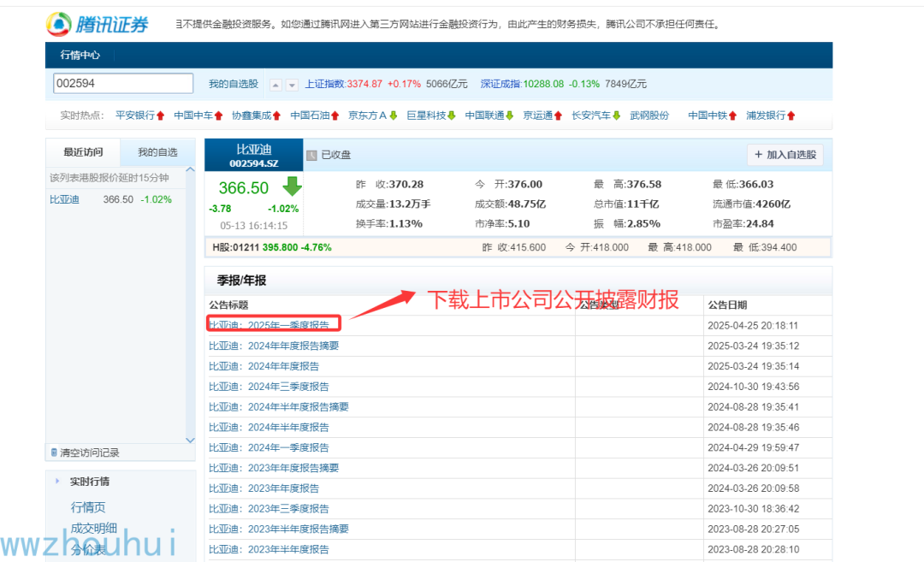Click the clock icon beside 已收盘
924x562 pixels.
(x=311, y=155)
